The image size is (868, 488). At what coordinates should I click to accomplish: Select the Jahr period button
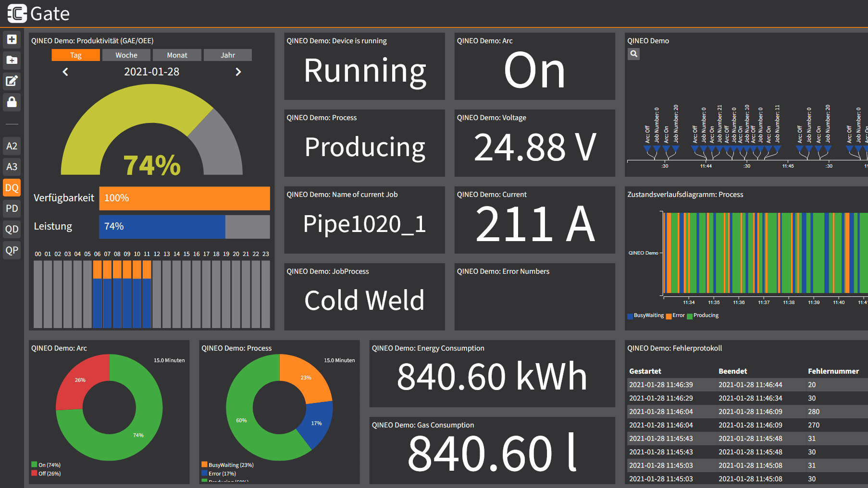(x=227, y=55)
